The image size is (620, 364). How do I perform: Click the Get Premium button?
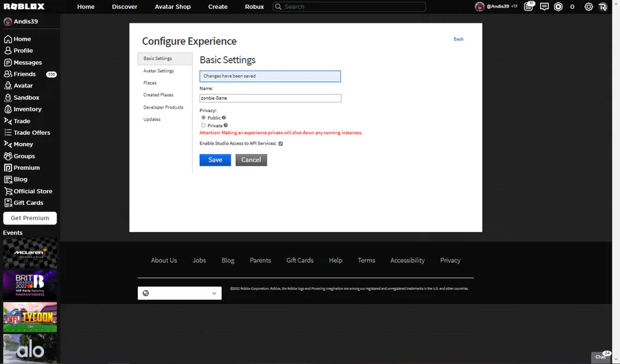(30, 218)
